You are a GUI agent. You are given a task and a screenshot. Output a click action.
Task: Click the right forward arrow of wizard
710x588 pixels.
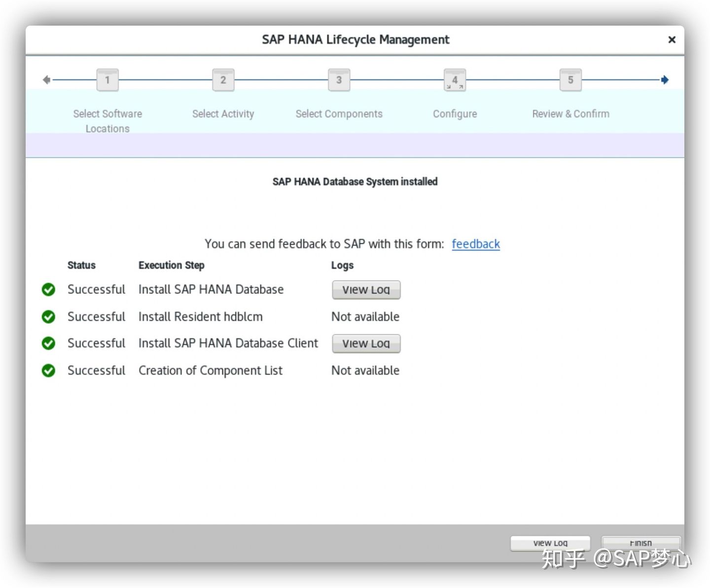[x=665, y=80]
